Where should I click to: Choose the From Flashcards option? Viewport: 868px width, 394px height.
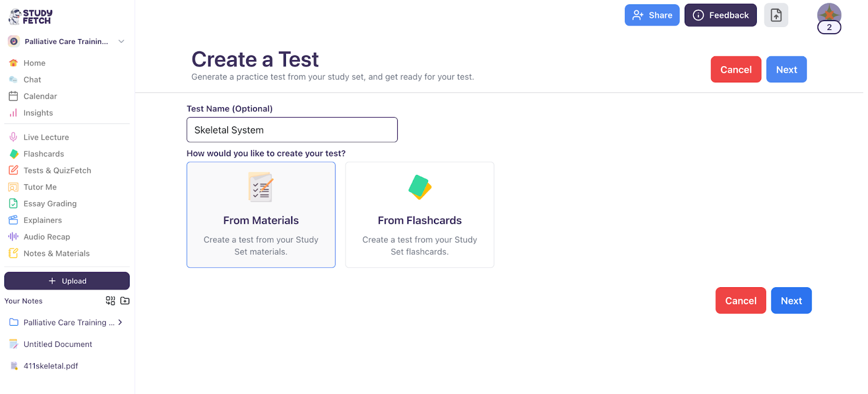tap(419, 215)
